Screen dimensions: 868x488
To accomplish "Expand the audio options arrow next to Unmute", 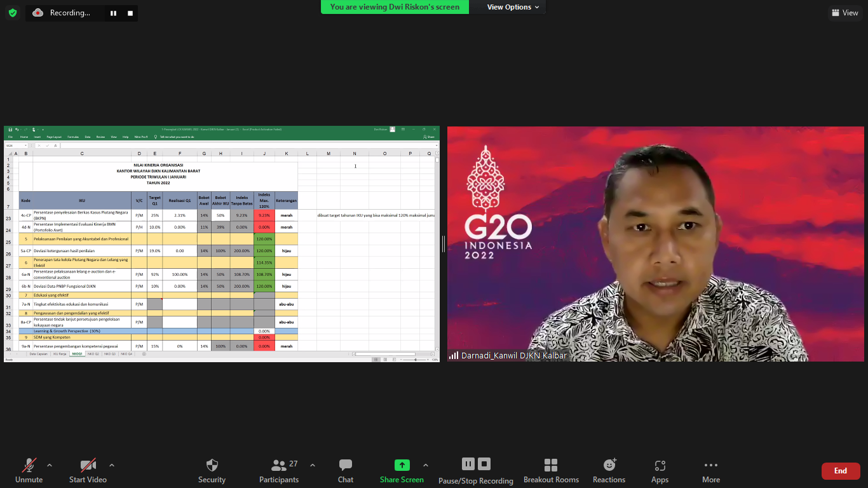I will coord(50,465).
